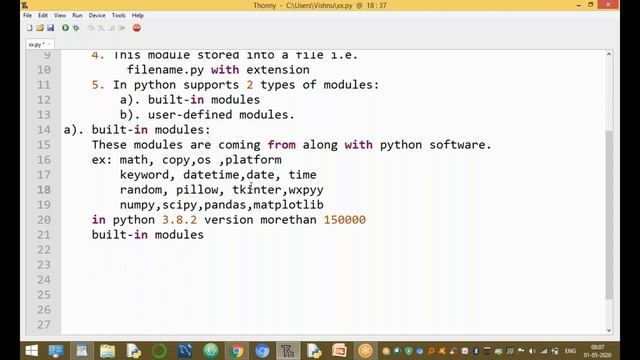Viewport: 640px width, 360px height.
Task: Click the grayed-out Step out icon
Action: [x=111, y=28]
